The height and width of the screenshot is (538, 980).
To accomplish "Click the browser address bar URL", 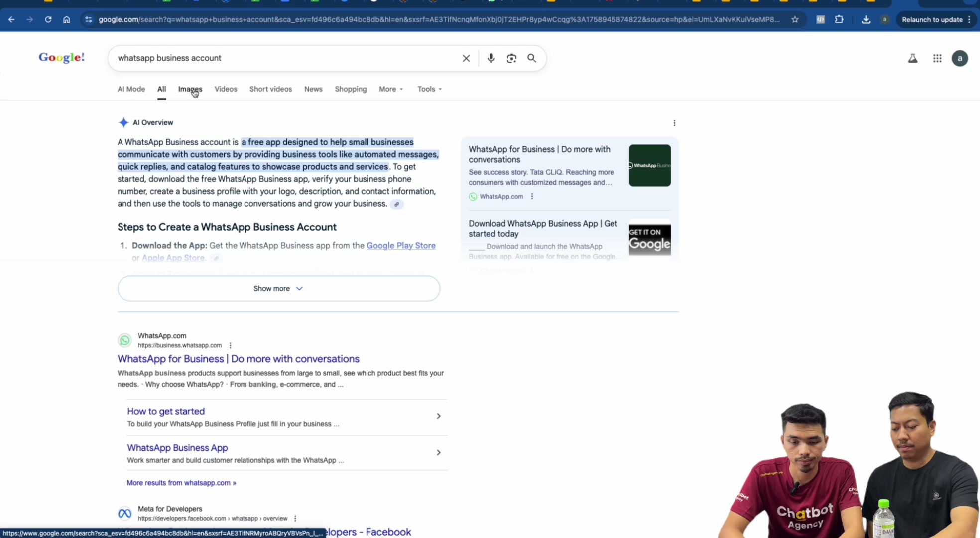I will pyautogui.click(x=438, y=19).
